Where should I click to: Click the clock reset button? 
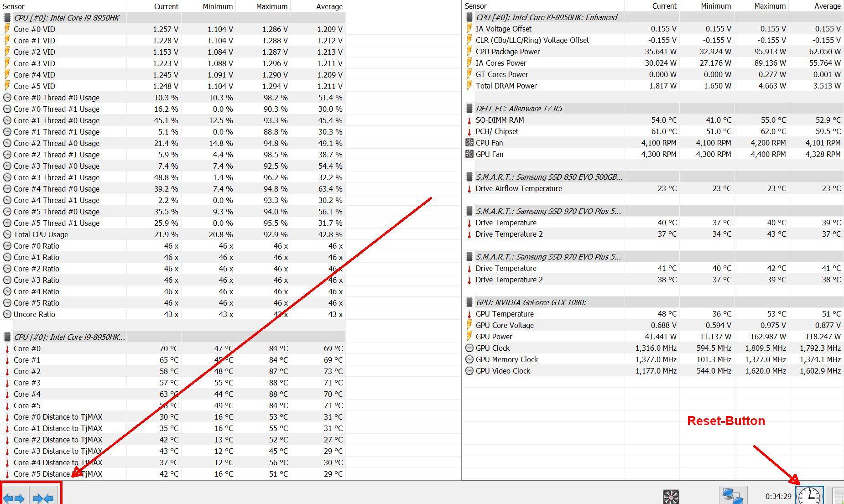click(x=810, y=496)
